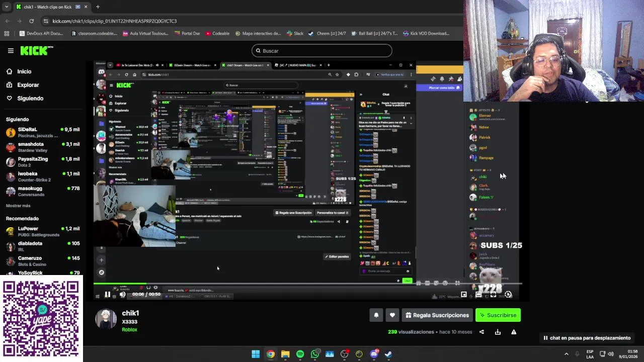Open Cameruzo recommended channel
The image size is (644, 362).
tap(43, 260)
